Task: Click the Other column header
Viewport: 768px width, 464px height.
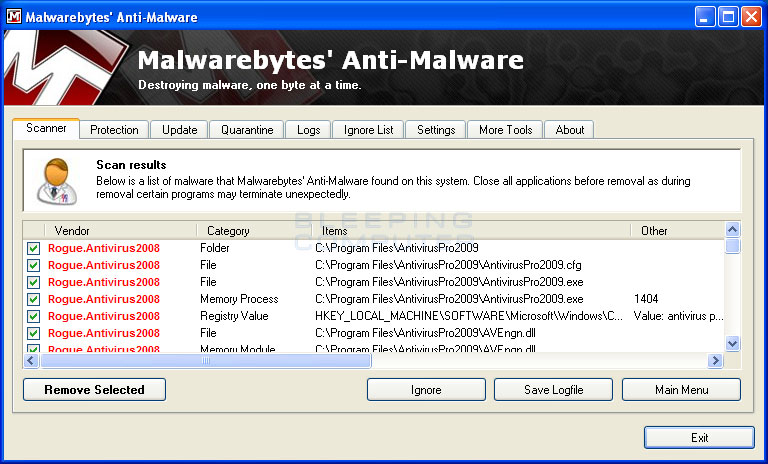Action: 677,231
